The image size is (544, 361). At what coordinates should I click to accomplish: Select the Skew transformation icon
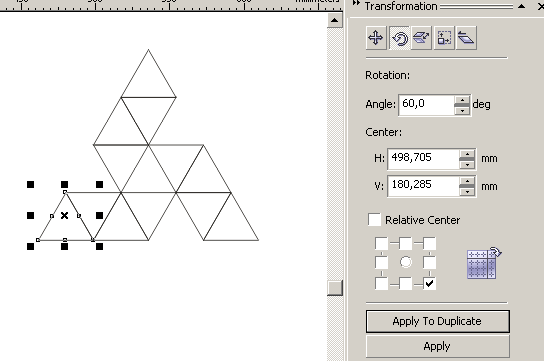pos(466,38)
